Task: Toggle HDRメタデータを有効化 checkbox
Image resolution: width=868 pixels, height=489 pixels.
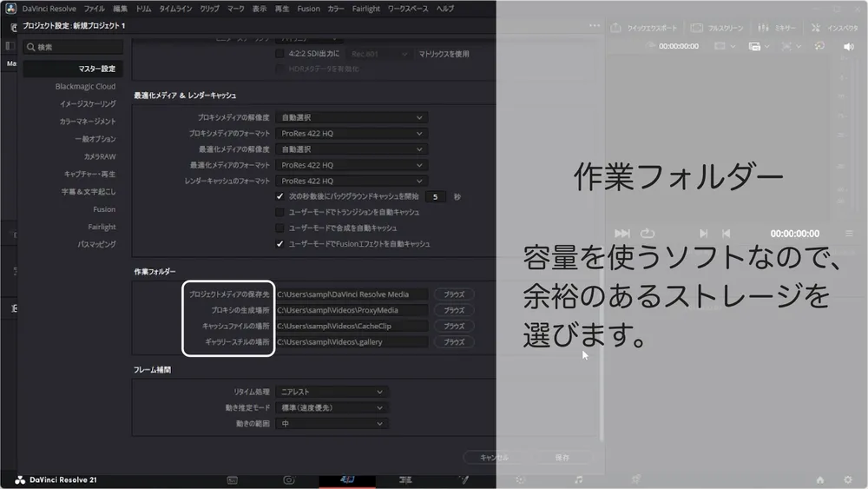Action: point(279,69)
